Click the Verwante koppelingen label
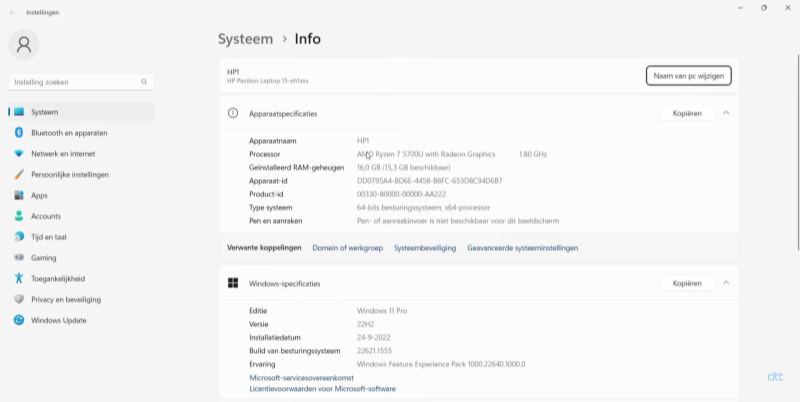 coord(264,248)
